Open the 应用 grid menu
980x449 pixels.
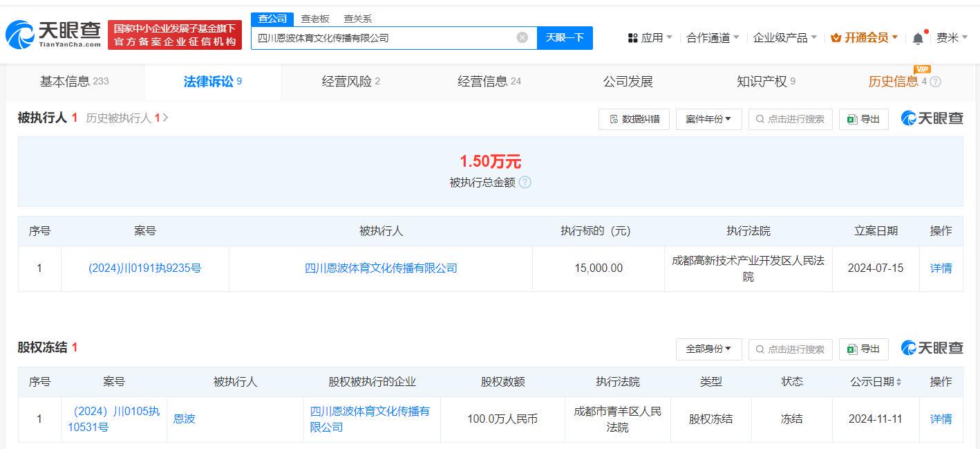coord(650,38)
